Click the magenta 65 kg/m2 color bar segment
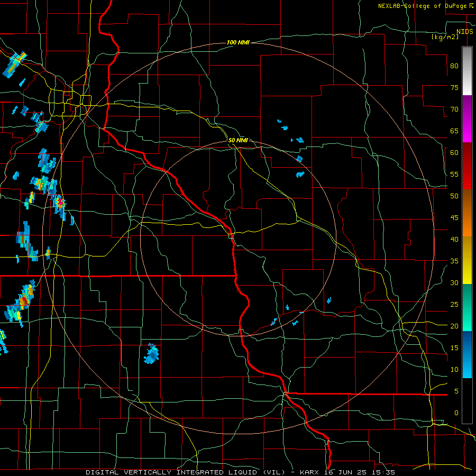This screenshot has height=476, width=476. (467, 118)
